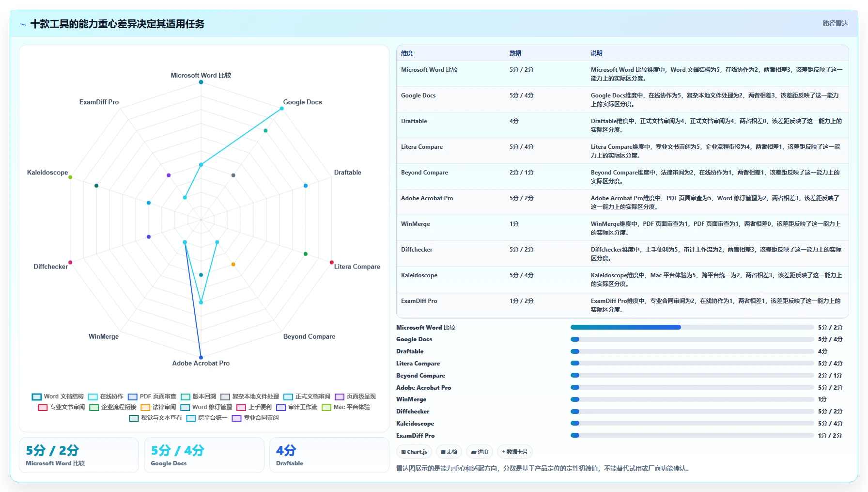Click the Kaleidoscope progress bar
Viewport: 868px width, 492px height.
pos(692,423)
